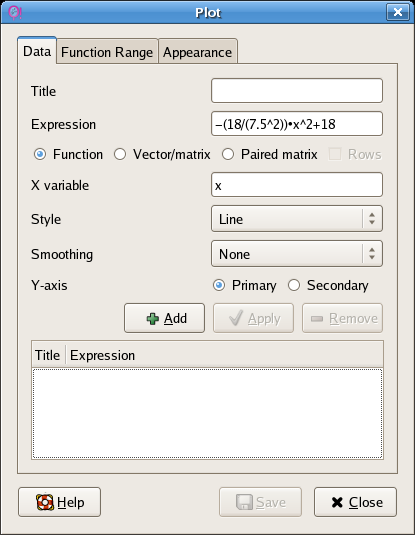
Task: Open the Smoothing dropdown showing None
Action: pyautogui.click(x=297, y=254)
